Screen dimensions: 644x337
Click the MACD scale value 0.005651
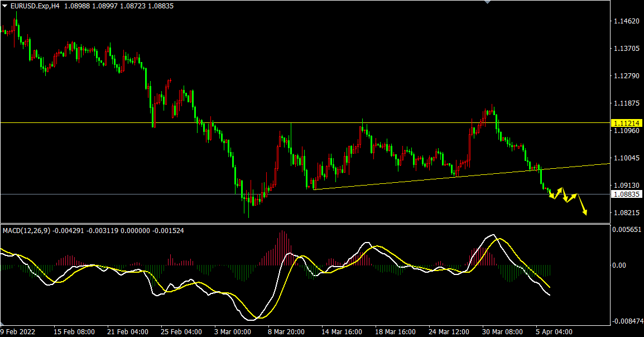(627, 230)
